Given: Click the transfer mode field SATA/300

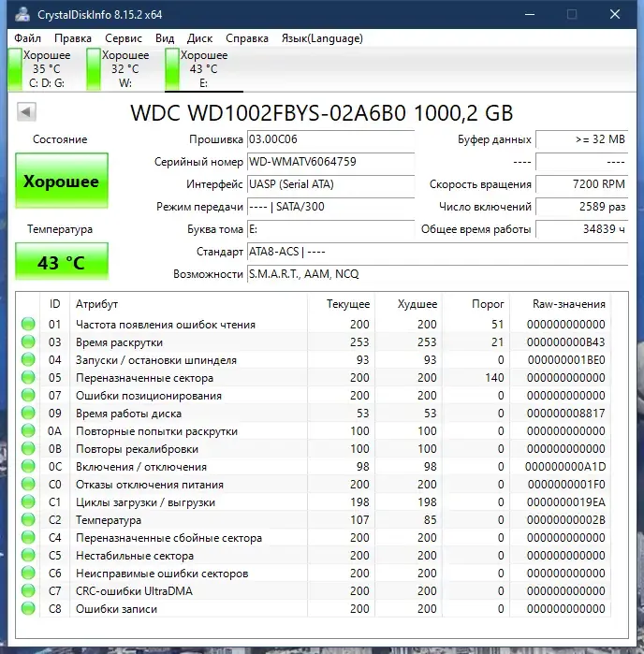Looking at the screenshot, I should click(x=330, y=207).
